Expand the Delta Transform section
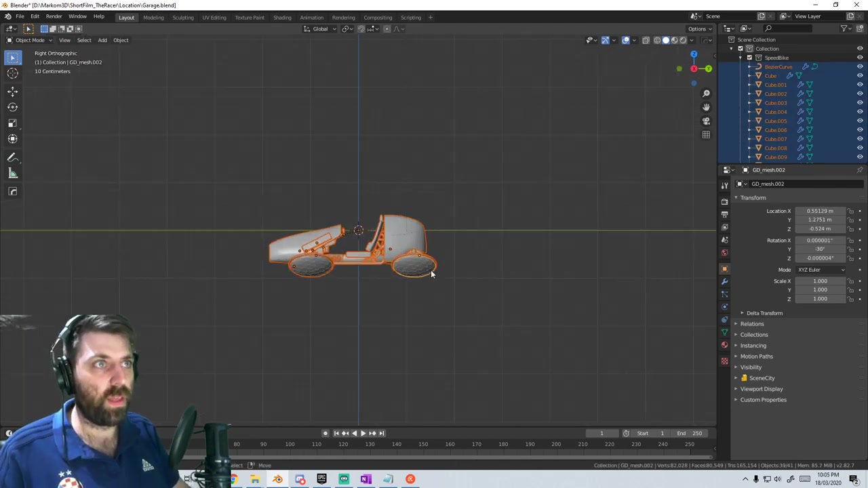868x488 pixels. [764, 313]
